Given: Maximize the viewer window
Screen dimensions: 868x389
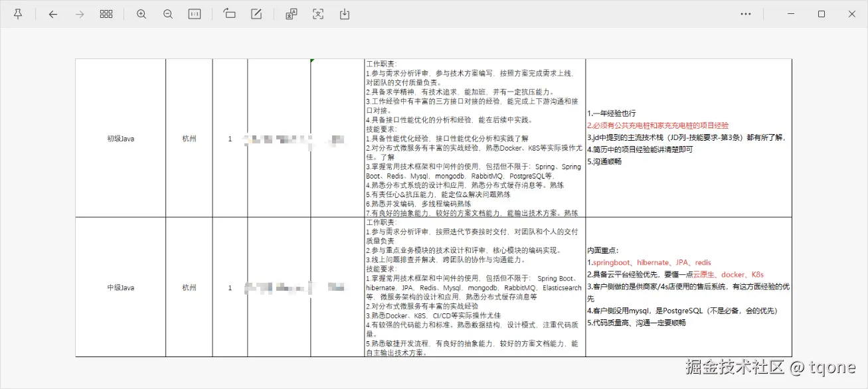Looking at the screenshot, I should [x=822, y=13].
